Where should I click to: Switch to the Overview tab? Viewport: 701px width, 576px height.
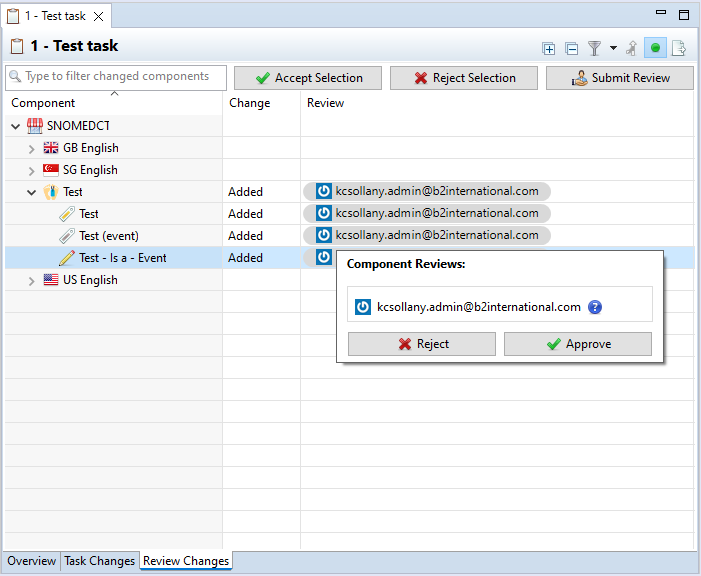click(32, 561)
